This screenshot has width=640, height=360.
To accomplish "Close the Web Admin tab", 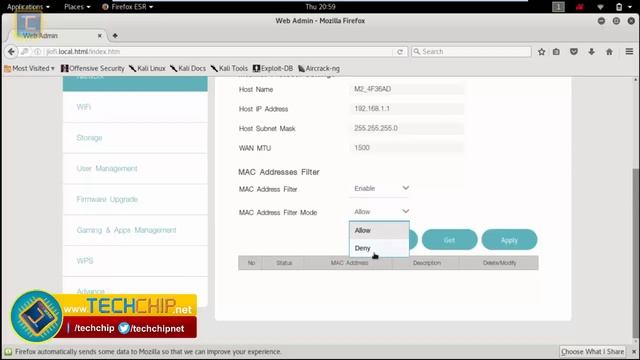I will point(100,36).
